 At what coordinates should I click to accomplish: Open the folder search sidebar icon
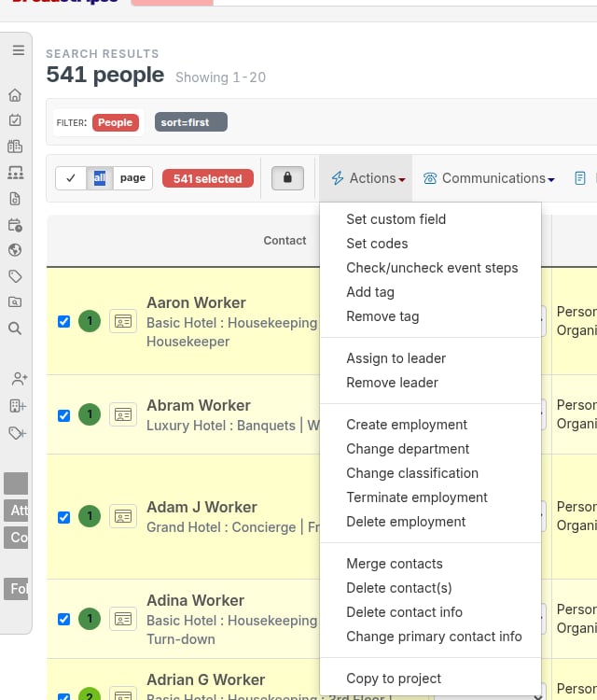pos(15,302)
